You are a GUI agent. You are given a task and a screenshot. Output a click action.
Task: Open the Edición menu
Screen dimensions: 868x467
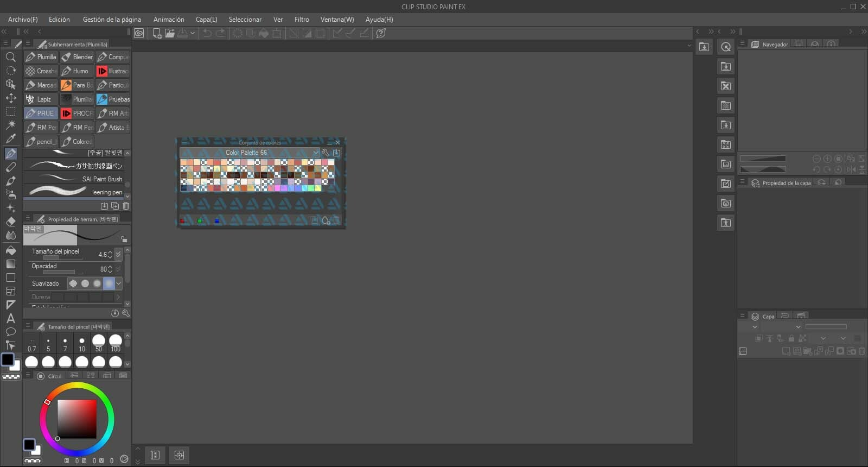[59, 20]
